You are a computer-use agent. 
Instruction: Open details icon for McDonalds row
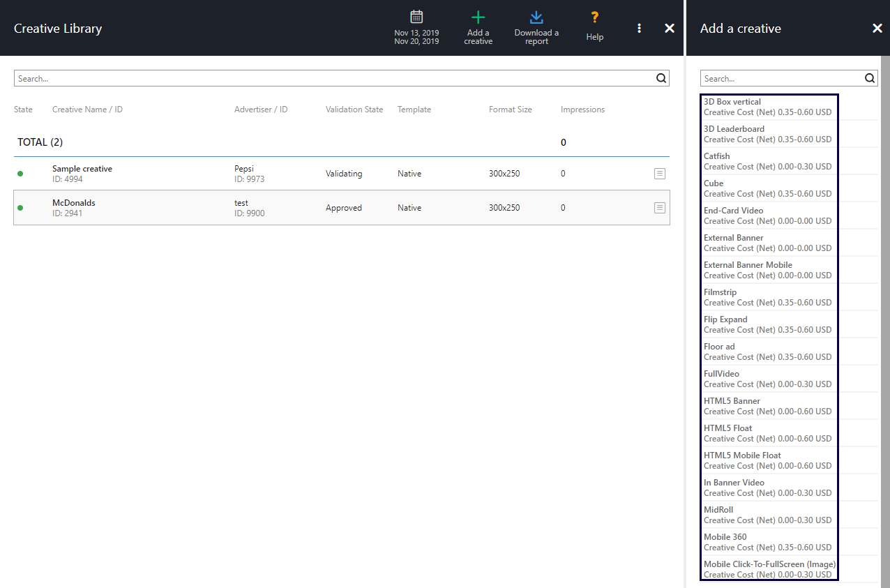tap(659, 208)
